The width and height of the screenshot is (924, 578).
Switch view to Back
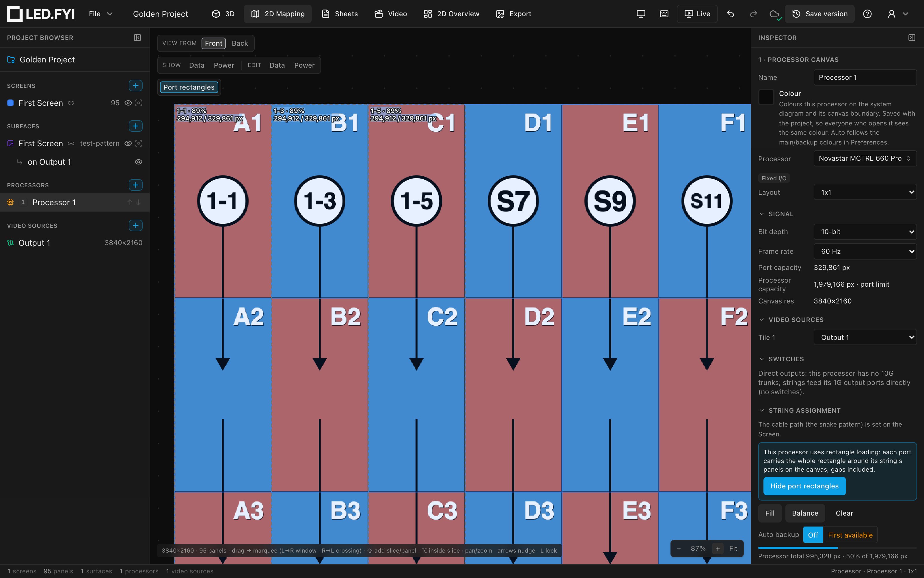240,43
